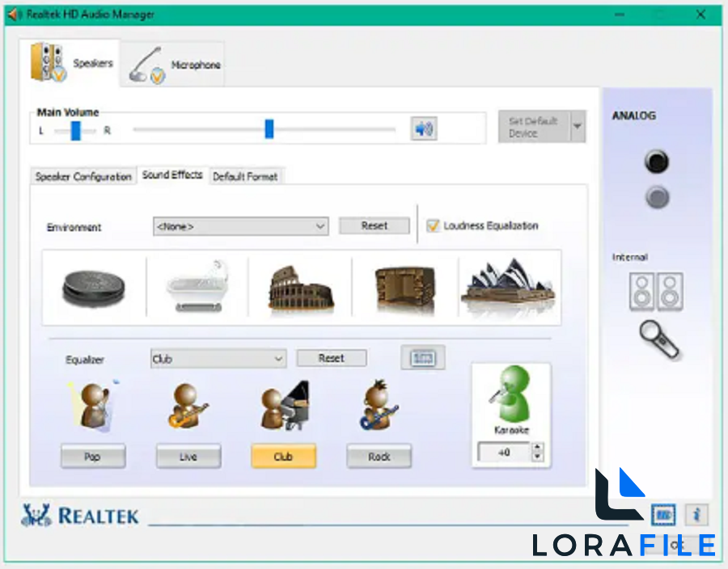Open the Environment dropdown
This screenshot has height=569, width=728.
[240, 225]
